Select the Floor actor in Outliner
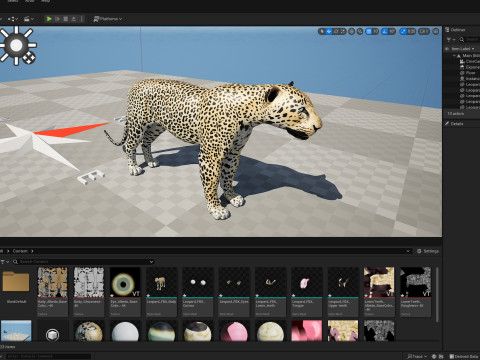Image resolution: width=480 pixels, height=360 pixels. click(x=468, y=73)
